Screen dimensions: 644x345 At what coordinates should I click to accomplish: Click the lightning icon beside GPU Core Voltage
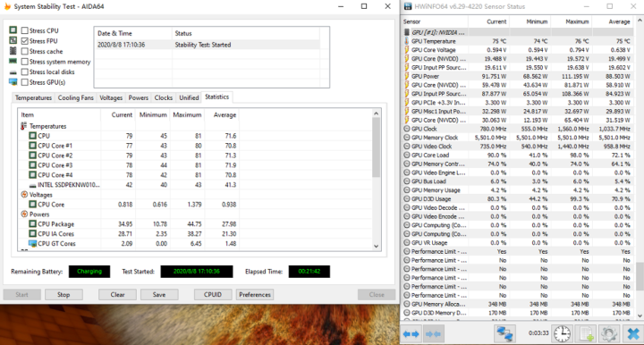pos(407,50)
